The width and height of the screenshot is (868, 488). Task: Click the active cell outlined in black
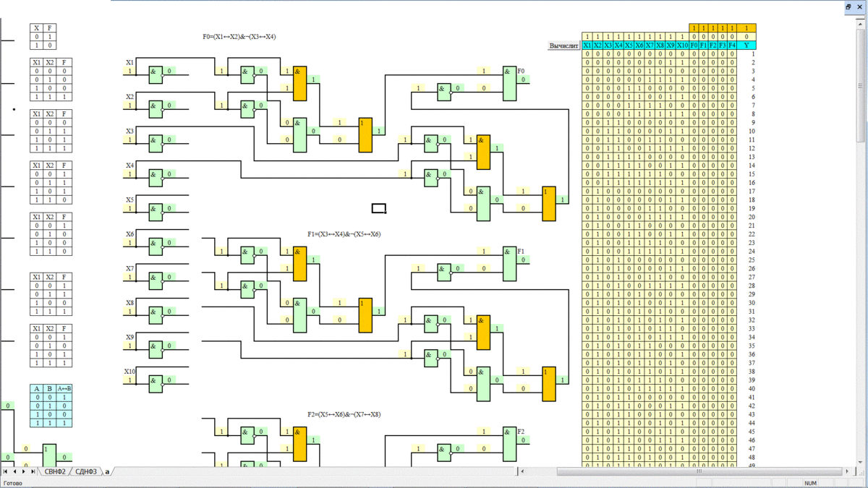tap(379, 208)
